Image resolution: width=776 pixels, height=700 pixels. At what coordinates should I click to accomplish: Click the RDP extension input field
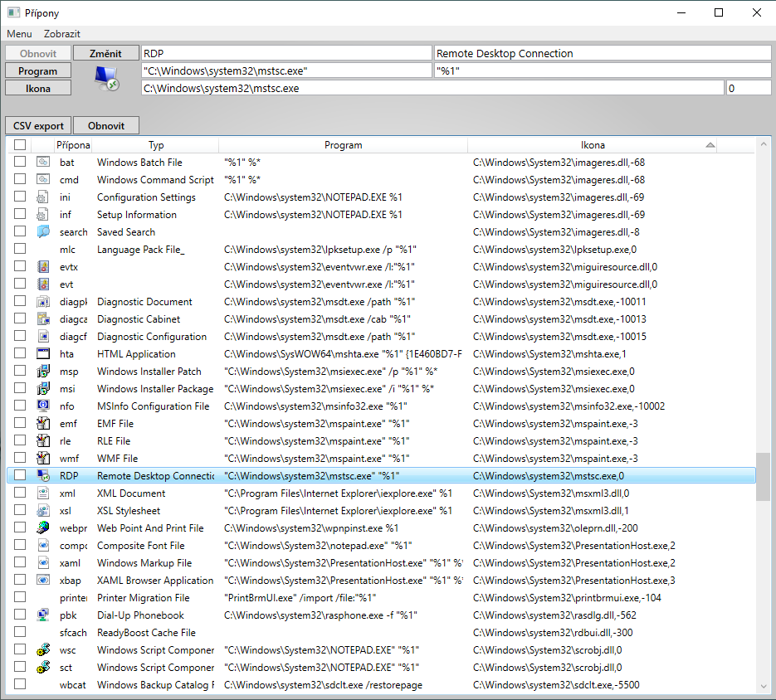pos(286,53)
